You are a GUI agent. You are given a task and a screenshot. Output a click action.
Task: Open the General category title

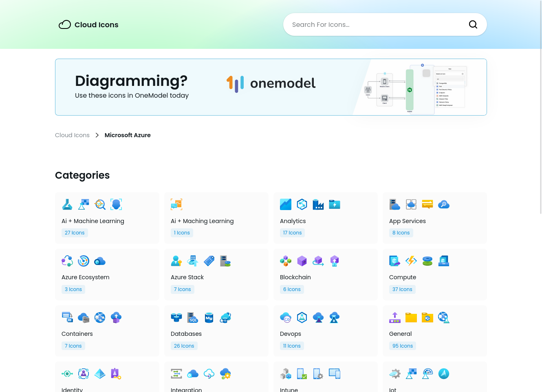pos(401,334)
